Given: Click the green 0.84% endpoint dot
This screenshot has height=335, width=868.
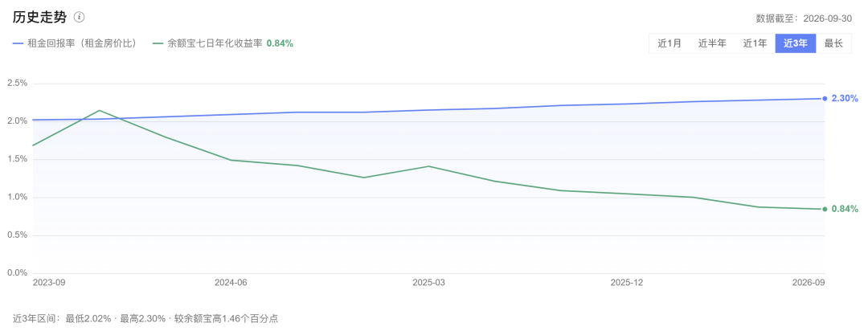Looking at the screenshot, I should coord(825,209).
